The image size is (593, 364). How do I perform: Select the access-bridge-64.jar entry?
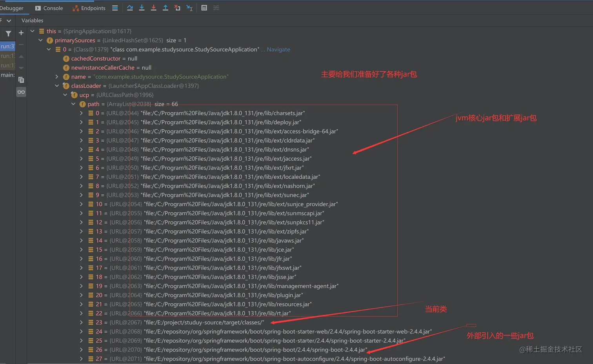tap(213, 131)
